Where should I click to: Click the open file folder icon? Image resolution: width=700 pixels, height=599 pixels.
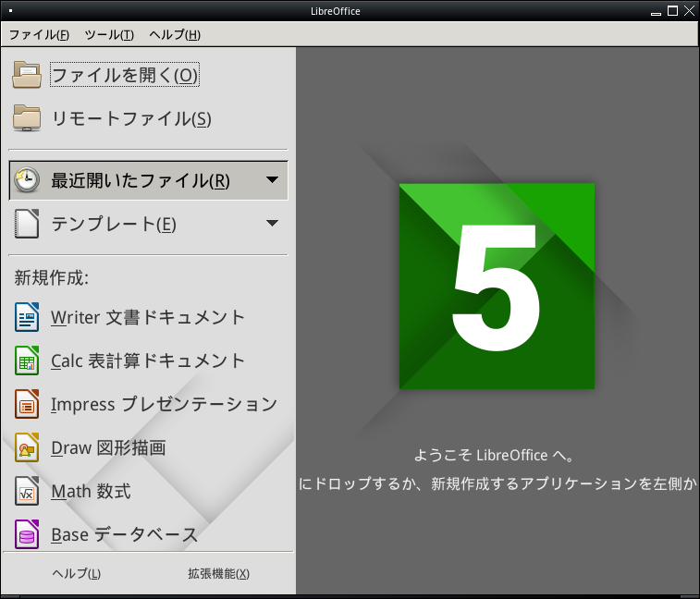coord(27,75)
